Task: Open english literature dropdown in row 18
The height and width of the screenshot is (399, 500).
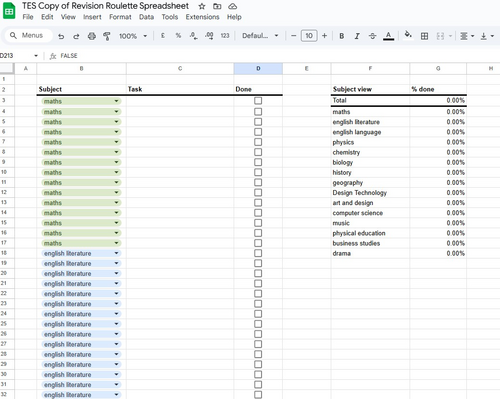Action: click(x=116, y=253)
